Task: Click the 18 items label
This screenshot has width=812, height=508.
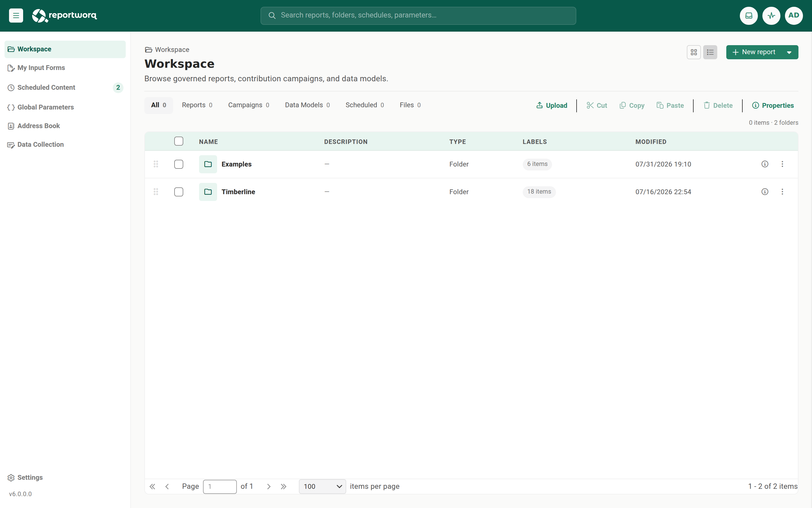Action: (x=539, y=192)
